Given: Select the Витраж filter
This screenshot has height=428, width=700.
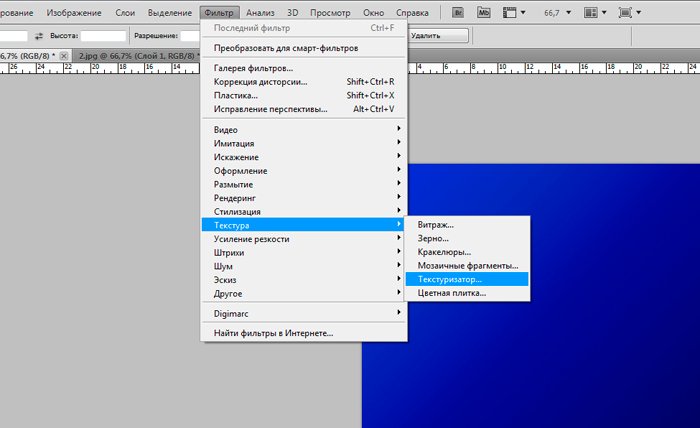Looking at the screenshot, I should click(436, 225).
